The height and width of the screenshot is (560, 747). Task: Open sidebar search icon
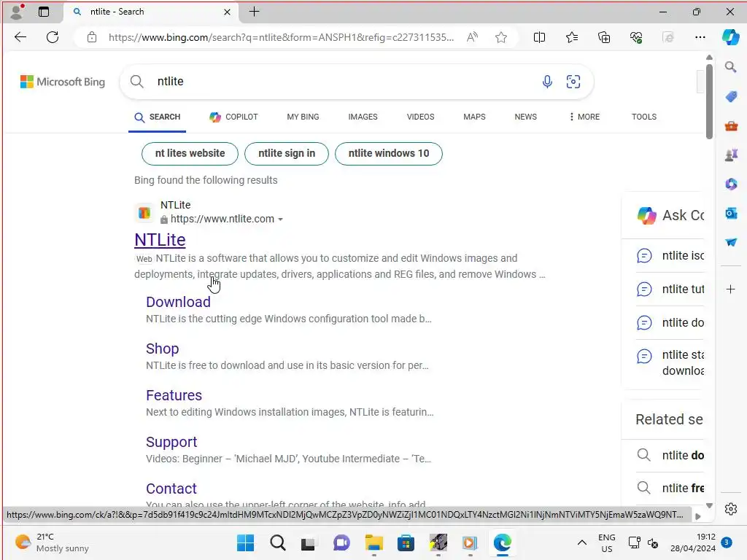click(x=731, y=67)
